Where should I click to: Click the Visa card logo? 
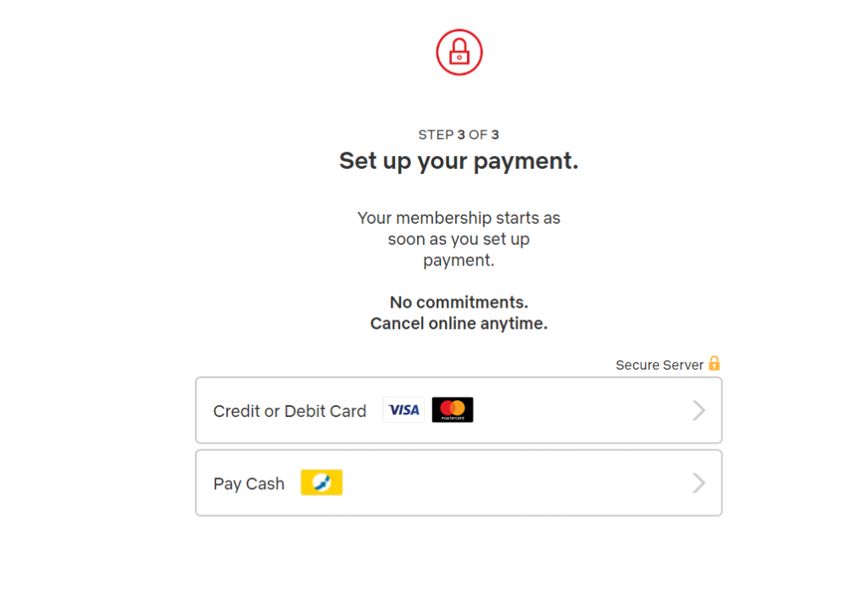tap(403, 410)
